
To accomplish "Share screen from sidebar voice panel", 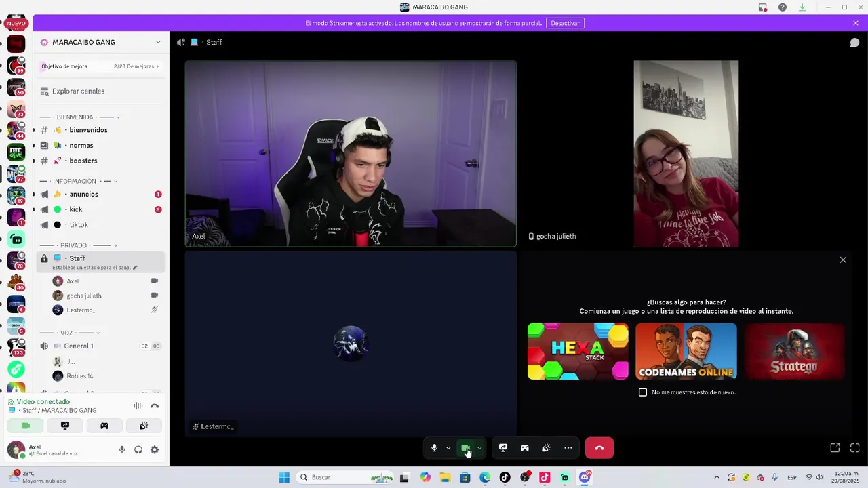I will tap(65, 426).
